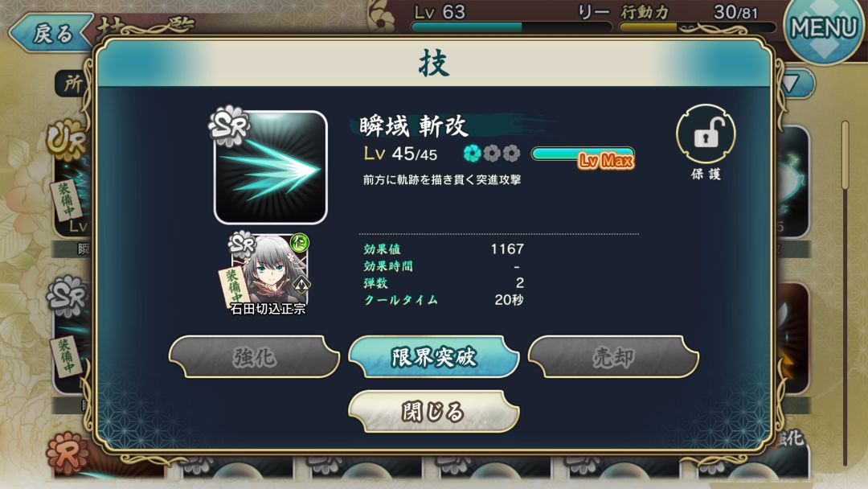The width and height of the screenshot is (868, 489).
Task: Tap the green に badge on portrait
Action: point(300,243)
